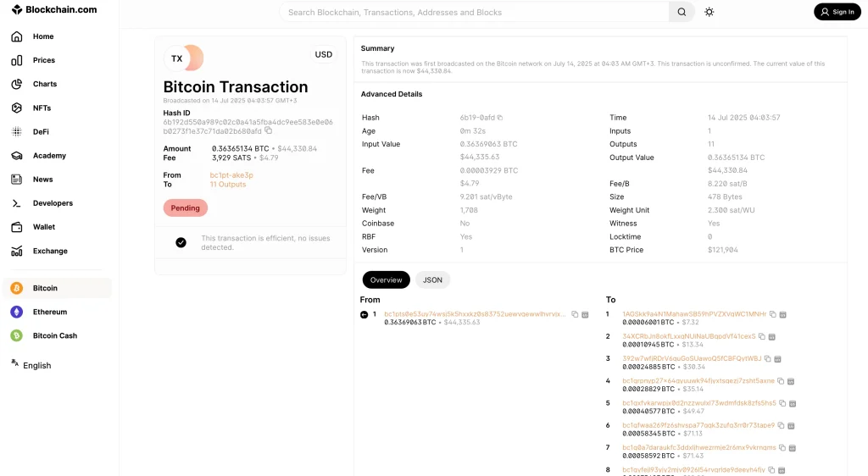This screenshot has height=476, width=868.
Task: Click the TX coin badge above Bitcoin Transaction
Action: pos(183,58)
